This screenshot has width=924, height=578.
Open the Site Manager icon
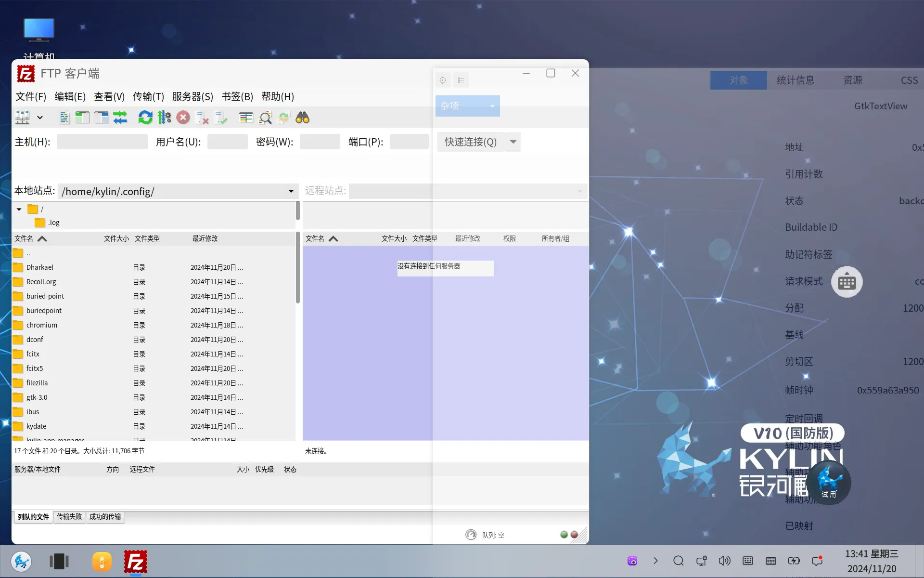(x=22, y=118)
